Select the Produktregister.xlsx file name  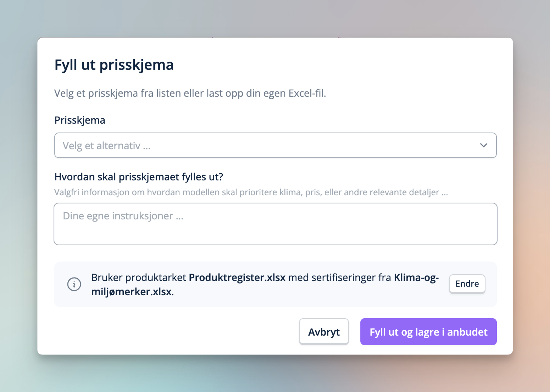[x=237, y=278]
